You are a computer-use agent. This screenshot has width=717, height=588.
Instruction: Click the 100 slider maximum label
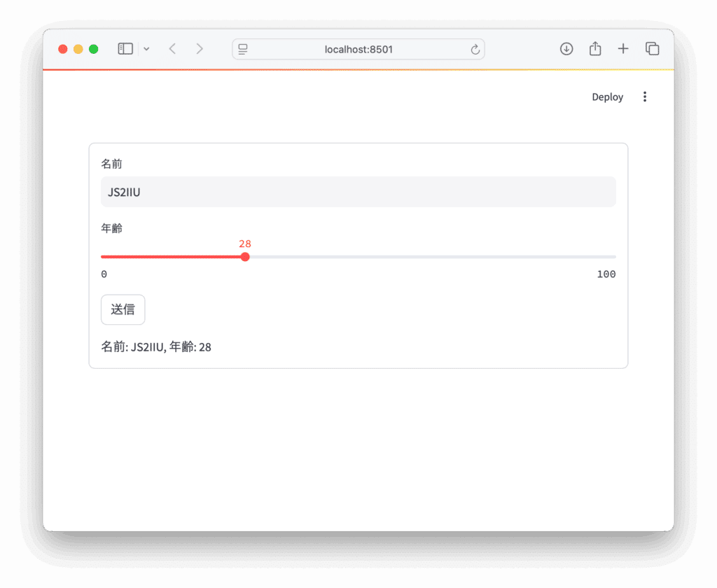pos(606,274)
